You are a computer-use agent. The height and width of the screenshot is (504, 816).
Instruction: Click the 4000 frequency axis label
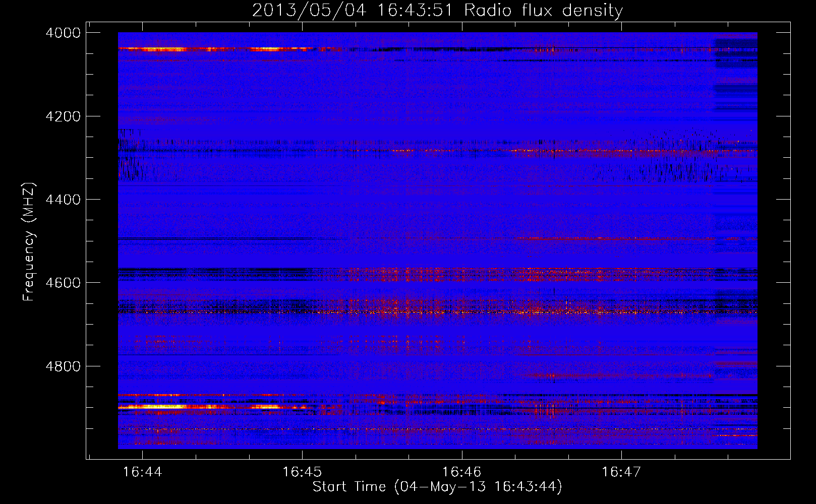63,33
